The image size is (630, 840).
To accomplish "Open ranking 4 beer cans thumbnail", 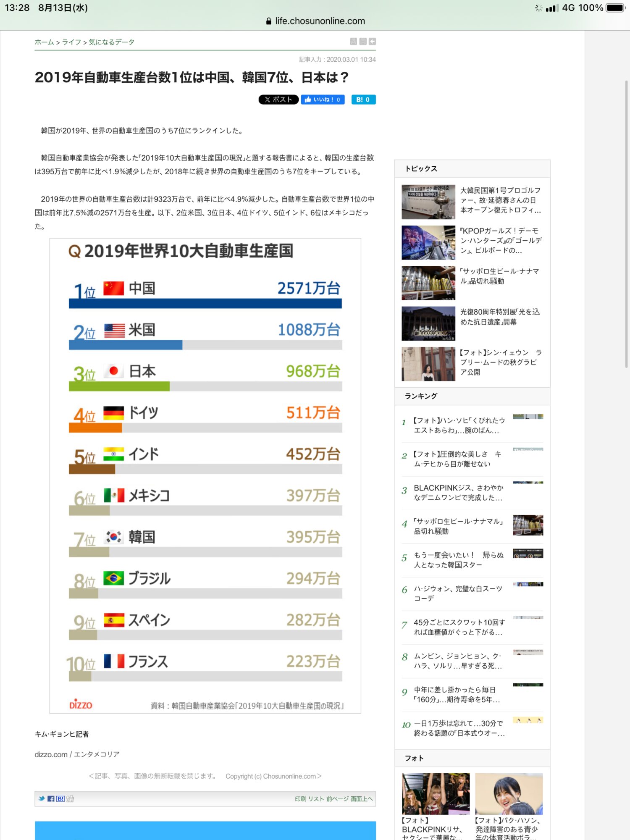I will click(528, 525).
